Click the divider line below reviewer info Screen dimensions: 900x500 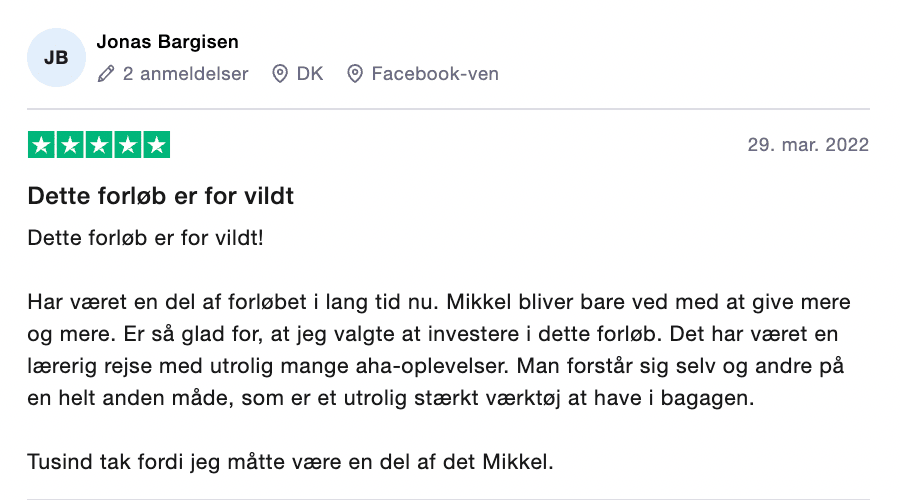click(448, 108)
